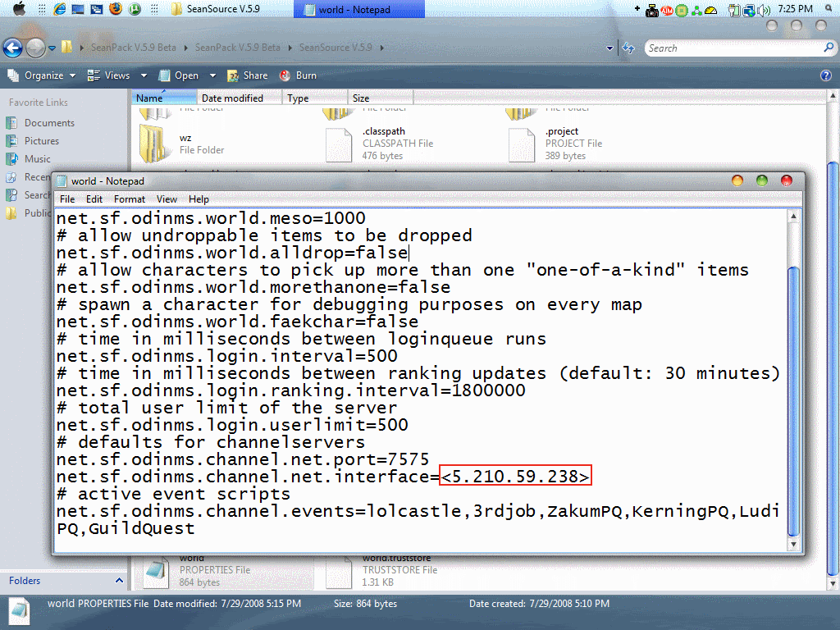Click the green network nodes tray icon
Viewport: 840px width, 630px height.
coord(696,10)
